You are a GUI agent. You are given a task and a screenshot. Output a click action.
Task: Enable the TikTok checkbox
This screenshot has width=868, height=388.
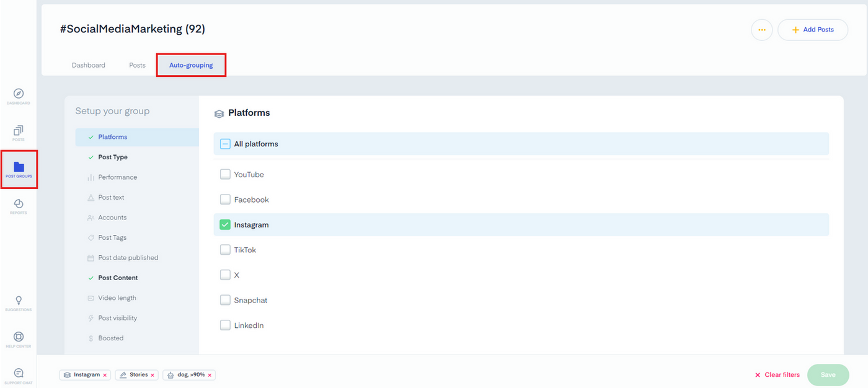point(225,250)
